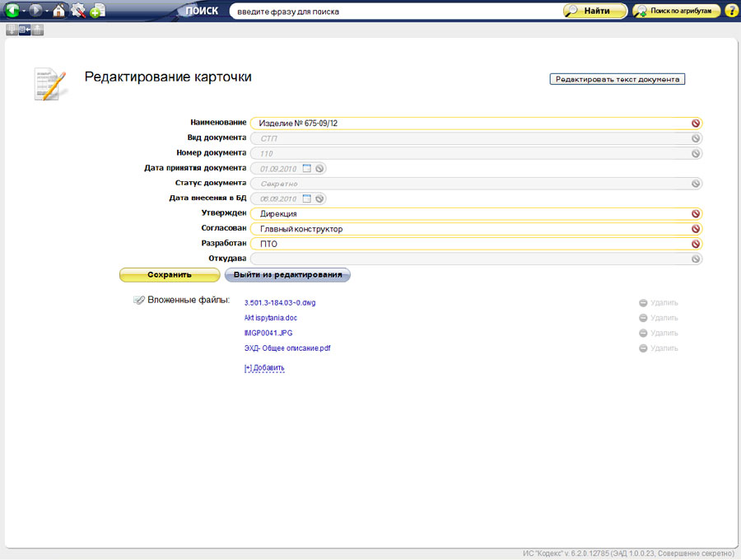Viewport: 741px width, 560px height.
Task: Open help via yellow question mark
Action: (731, 12)
